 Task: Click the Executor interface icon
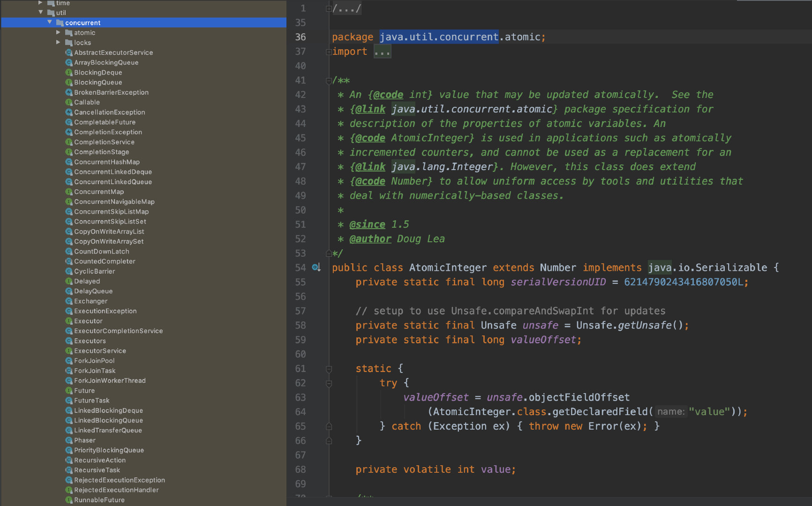tap(68, 321)
